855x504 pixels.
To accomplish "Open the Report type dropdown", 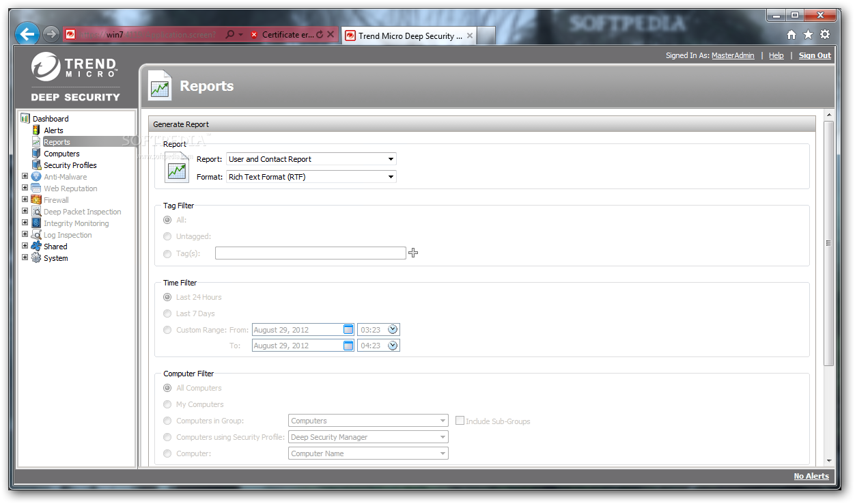I will click(x=311, y=159).
